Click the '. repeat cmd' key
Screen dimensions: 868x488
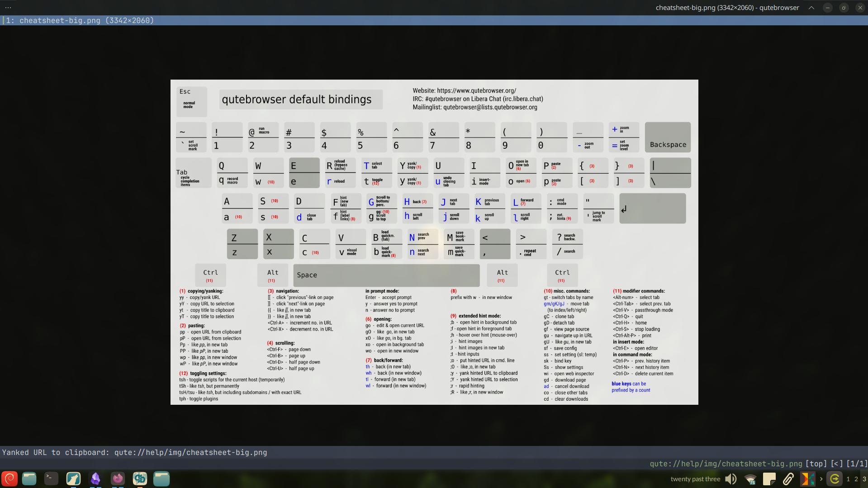(x=531, y=252)
